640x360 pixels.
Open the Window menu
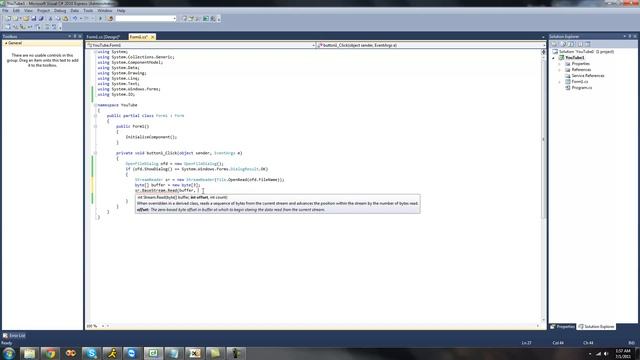(x=104, y=11)
